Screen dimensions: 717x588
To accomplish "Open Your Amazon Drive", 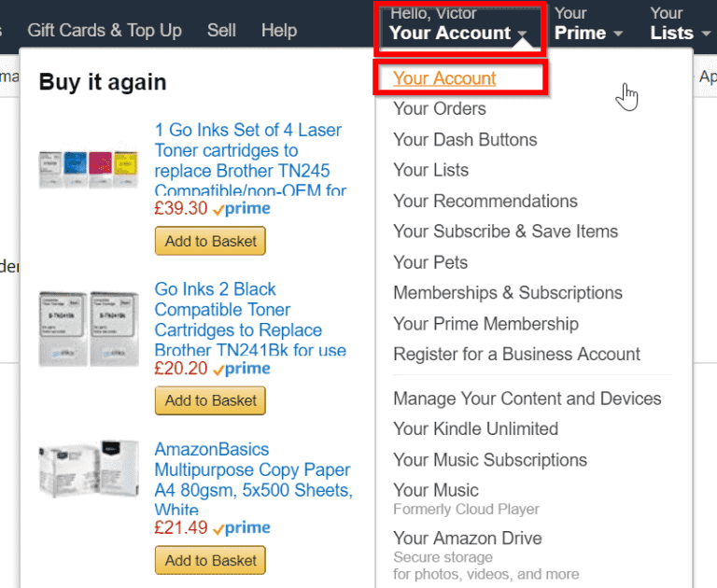I will (468, 539).
